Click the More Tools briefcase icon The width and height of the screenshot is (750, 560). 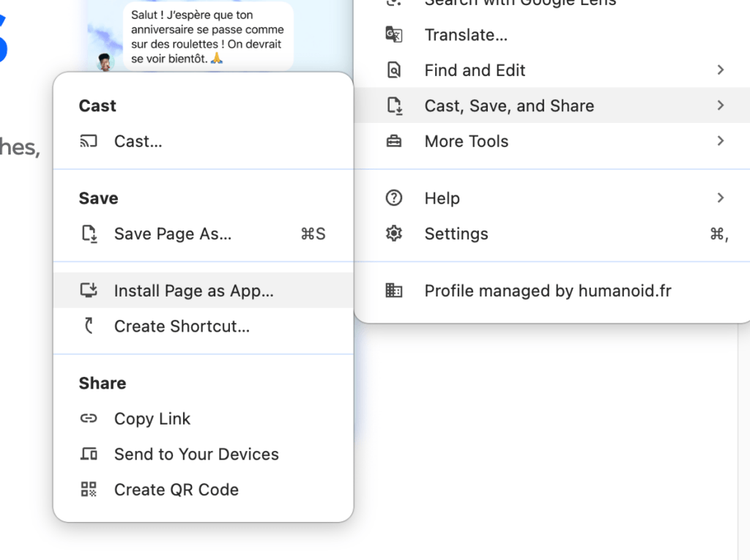coord(395,141)
